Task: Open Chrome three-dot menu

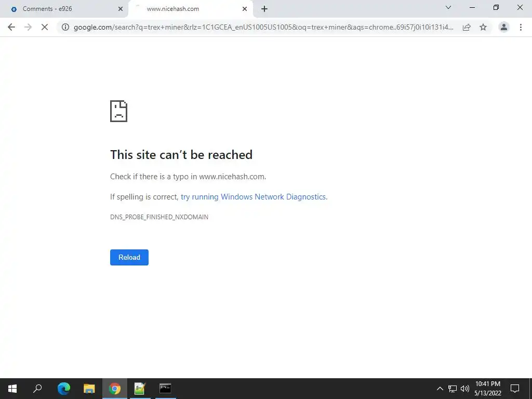Action: click(x=521, y=27)
